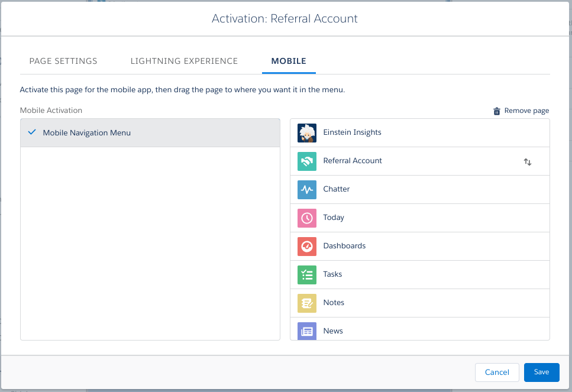572x392 pixels.
Task: Select the Referral Account handshake icon
Action: pos(306,161)
